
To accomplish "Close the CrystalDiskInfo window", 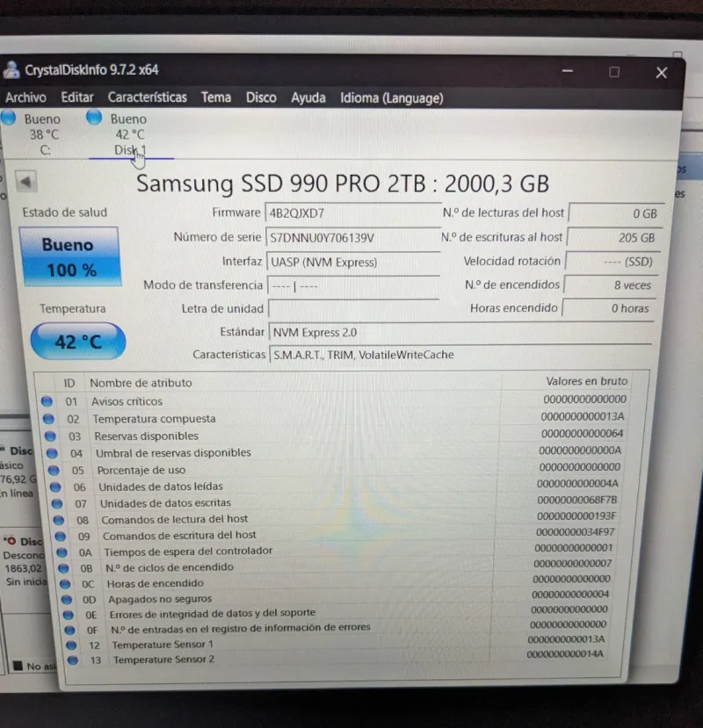I will coord(662,72).
